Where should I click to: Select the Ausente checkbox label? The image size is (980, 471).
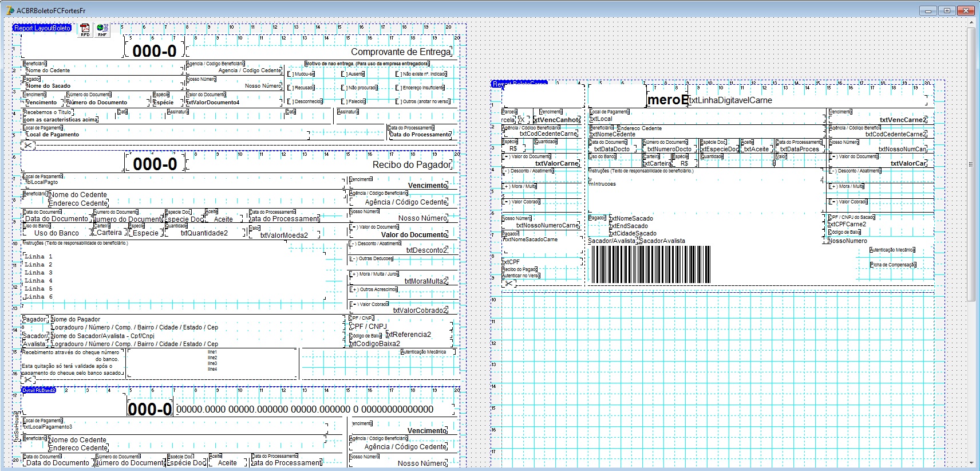(353, 74)
